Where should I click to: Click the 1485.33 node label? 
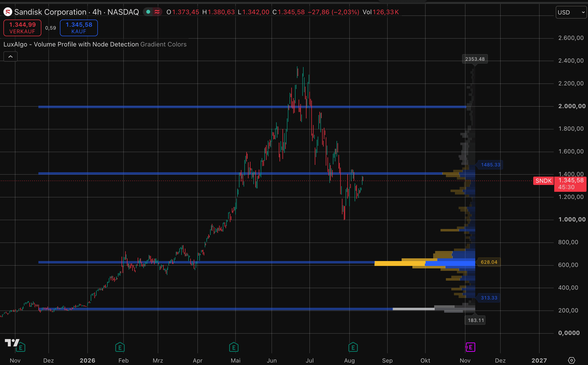[x=490, y=165]
